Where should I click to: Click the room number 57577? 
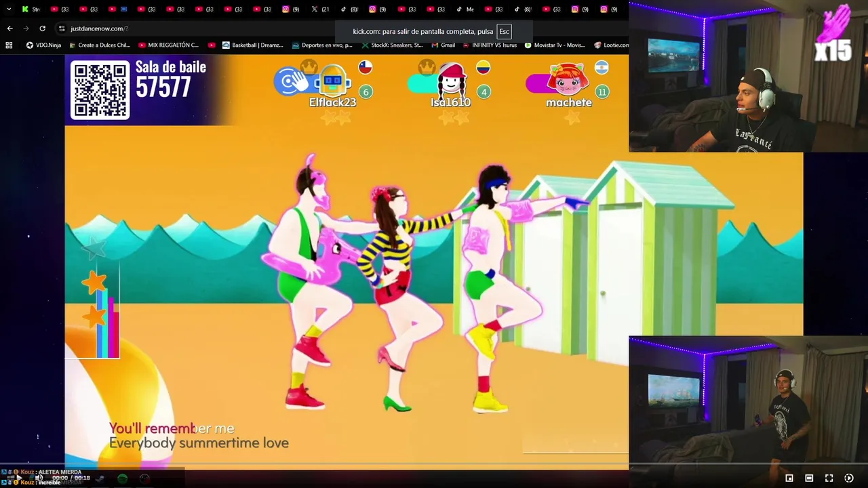tap(163, 87)
